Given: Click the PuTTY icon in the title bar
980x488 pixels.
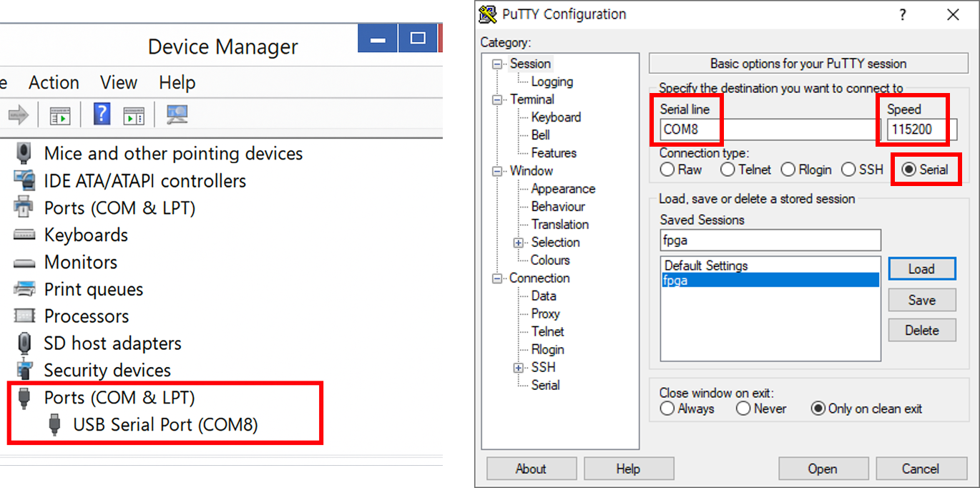Looking at the screenshot, I should [x=488, y=14].
